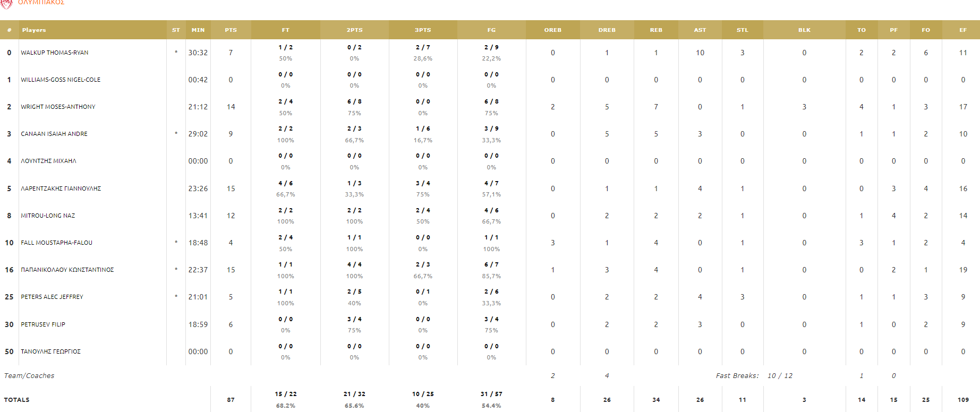The height and width of the screenshot is (412, 980).
Task: Click the Olympiacos team logo icon
Action: (x=6, y=3)
